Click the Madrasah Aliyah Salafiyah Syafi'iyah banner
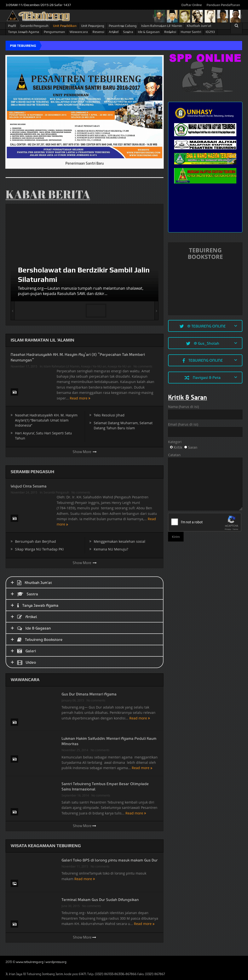 pos(205,144)
